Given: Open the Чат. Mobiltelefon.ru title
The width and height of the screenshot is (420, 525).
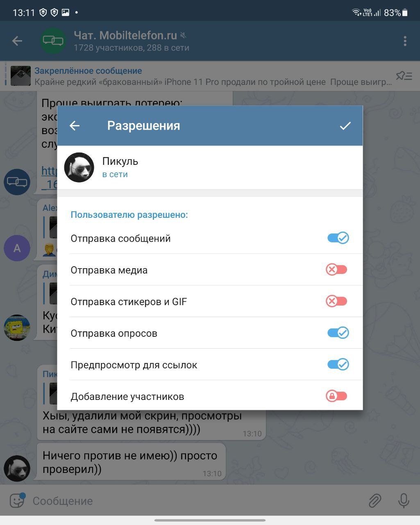Looking at the screenshot, I should (x=125, y=36).
